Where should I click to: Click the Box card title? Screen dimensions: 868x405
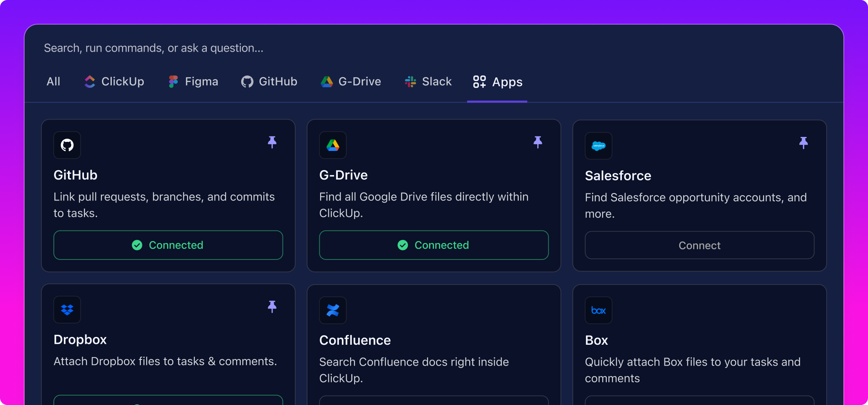pos(597,340)
